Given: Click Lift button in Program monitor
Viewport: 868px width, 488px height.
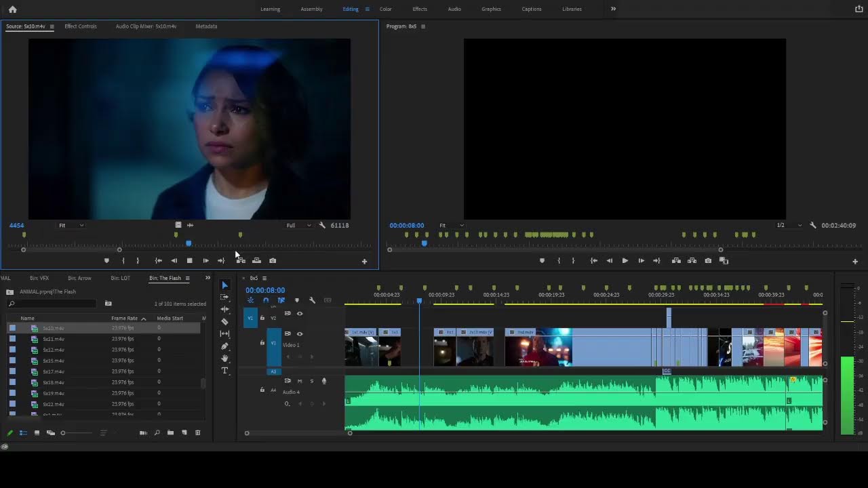Looking at the screenshot, I should click(x=676, y=260).
